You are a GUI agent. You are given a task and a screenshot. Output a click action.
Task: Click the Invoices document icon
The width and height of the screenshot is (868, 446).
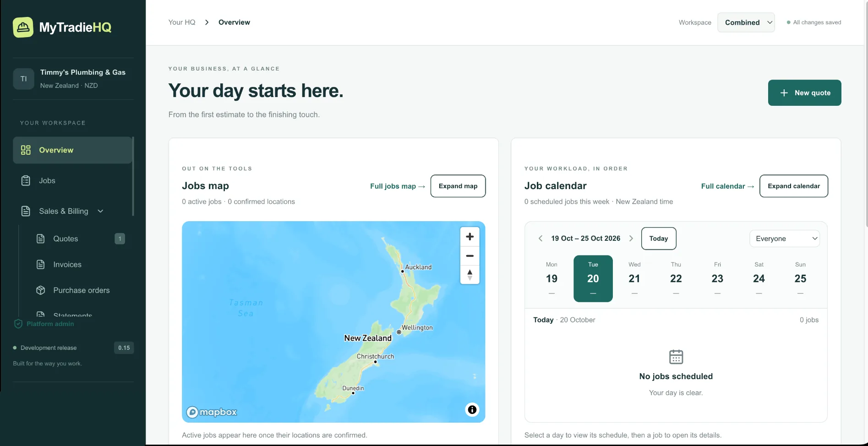pos(41,264)
